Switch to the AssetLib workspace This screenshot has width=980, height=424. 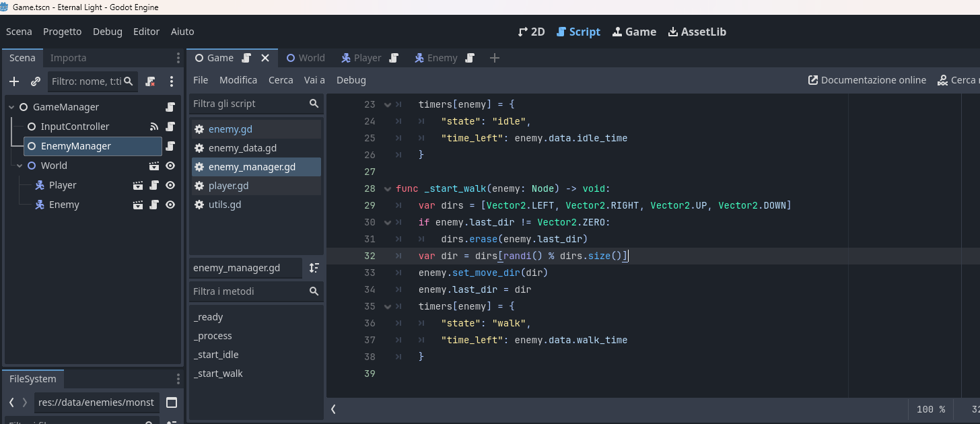point(697,32)
